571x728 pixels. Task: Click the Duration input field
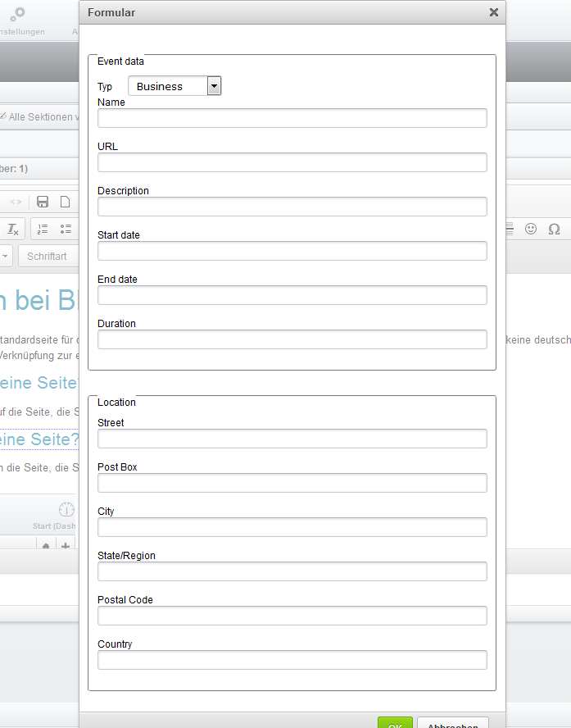point(292,339)
